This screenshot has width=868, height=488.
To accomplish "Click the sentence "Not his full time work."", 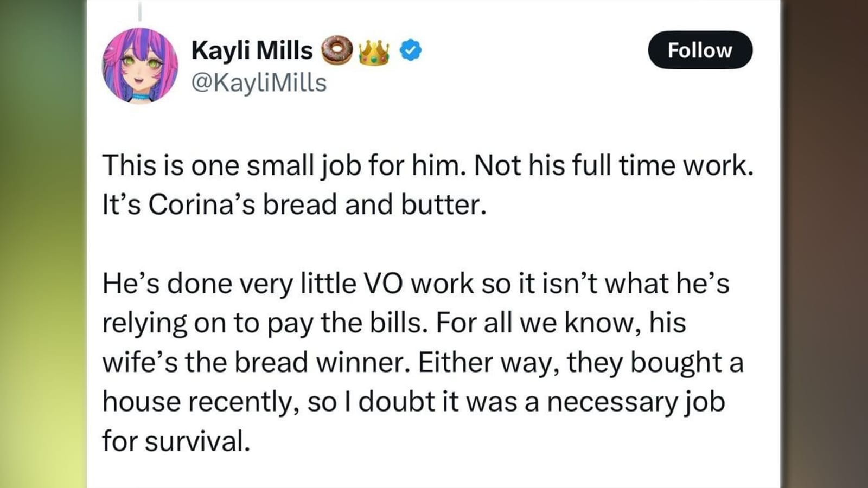I will pyautogui.click(x=614, y=165).
